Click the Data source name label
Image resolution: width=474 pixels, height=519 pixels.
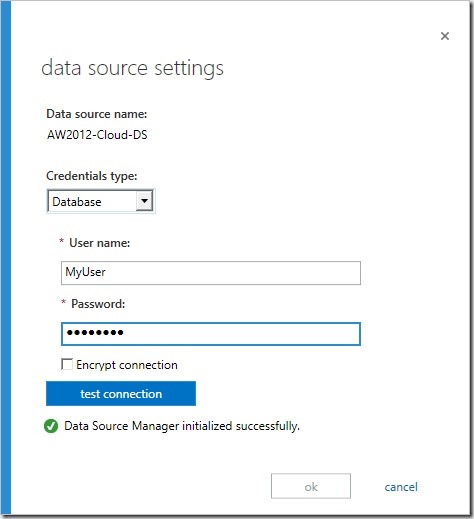click(97, 114)
